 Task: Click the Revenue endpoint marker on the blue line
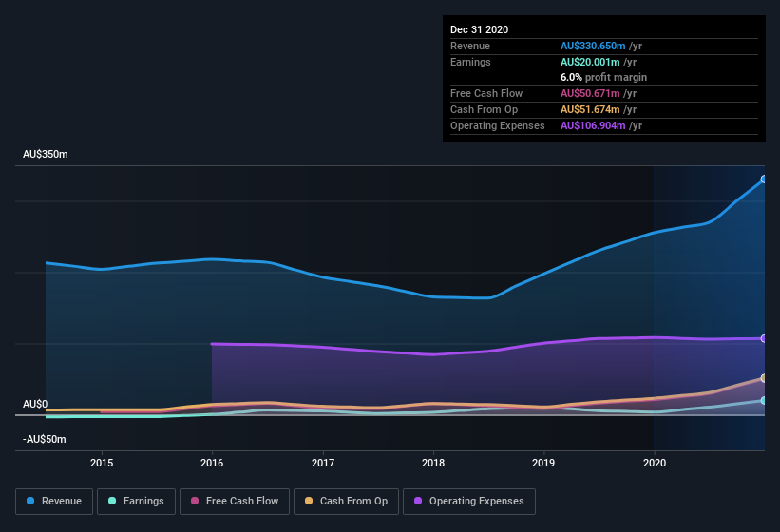[x=764, y=179]
